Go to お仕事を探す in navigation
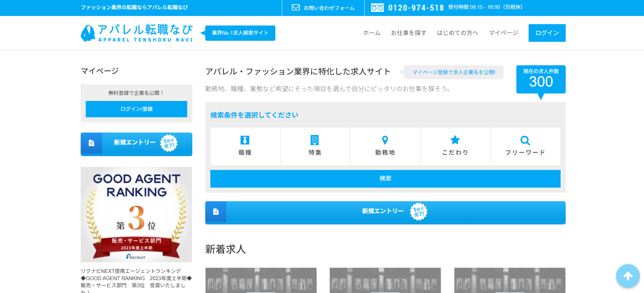Viewport: 644px width, 293px height. click(x=408, y=33)
